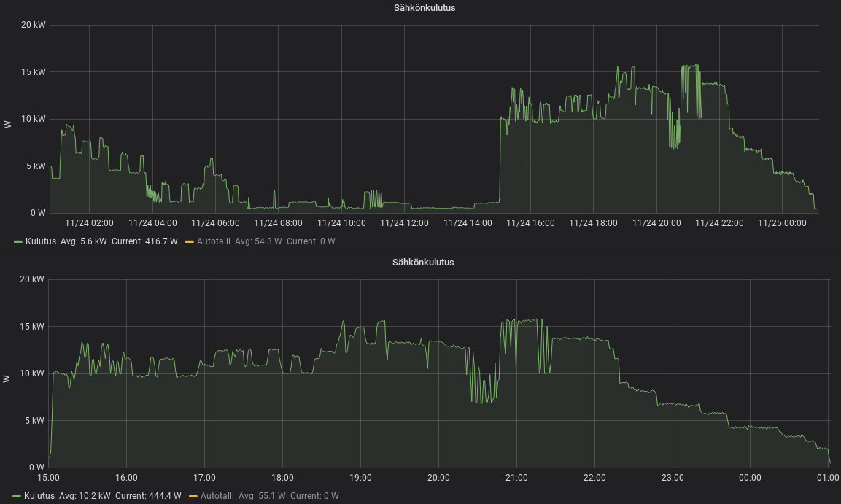The image size is (841, 504).
Task: Click the '10 kW' axis label in the 15:00–01:00 chart
Action: click(x=31, y=373)
